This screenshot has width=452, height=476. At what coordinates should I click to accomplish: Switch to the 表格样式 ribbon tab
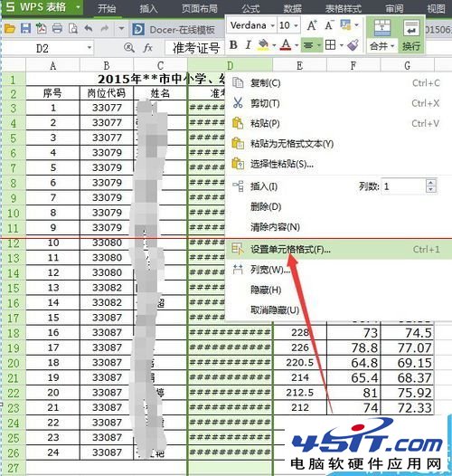(x=344, y=8)
